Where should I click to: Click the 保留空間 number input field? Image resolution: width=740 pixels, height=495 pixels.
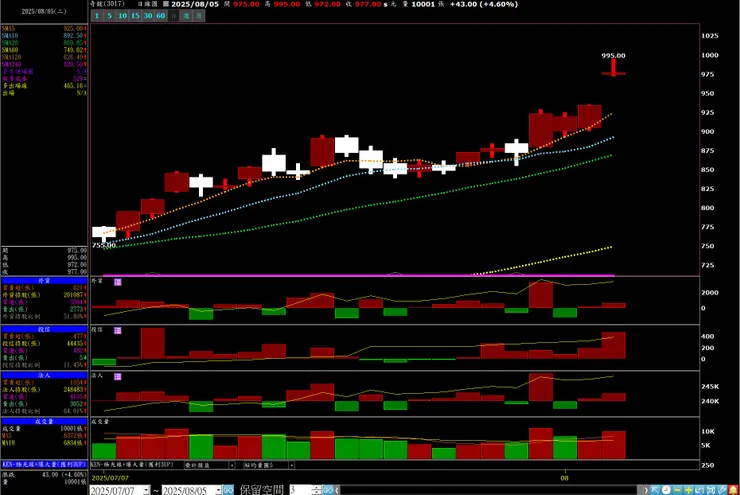pos(300,490)
